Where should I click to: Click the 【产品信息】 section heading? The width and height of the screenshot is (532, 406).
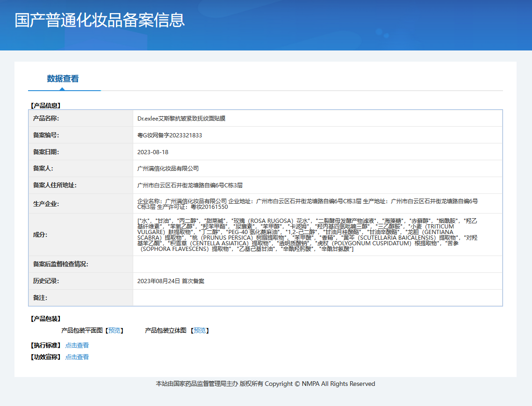[x=45, y=106]
